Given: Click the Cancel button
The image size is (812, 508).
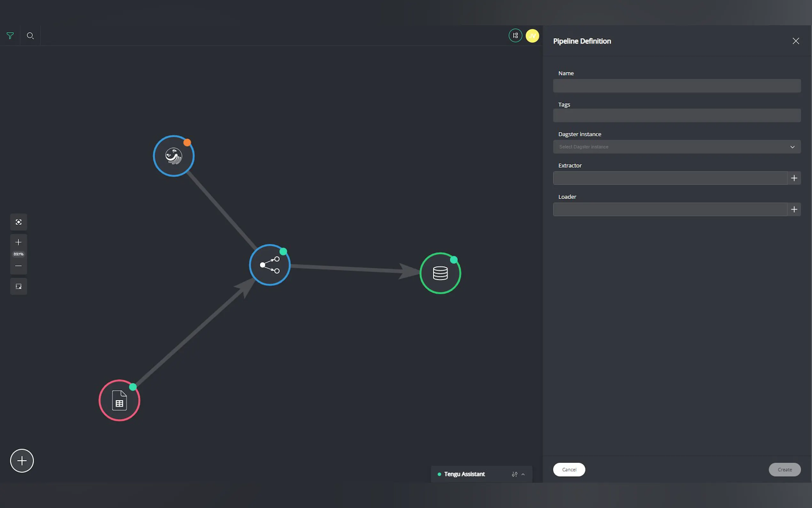Looking at the screenshot, I should (x=569, y=470).
